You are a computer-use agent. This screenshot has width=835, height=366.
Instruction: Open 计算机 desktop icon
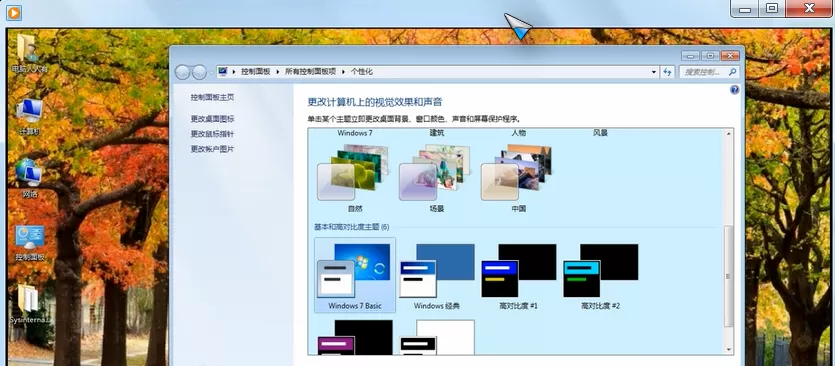pos(29,117)
